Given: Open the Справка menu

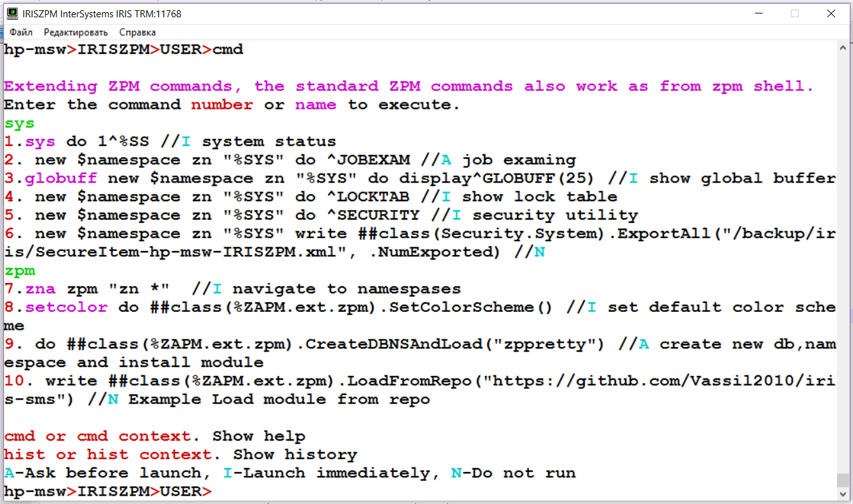Looking at the screenshot, I should (x=137, y=32).
